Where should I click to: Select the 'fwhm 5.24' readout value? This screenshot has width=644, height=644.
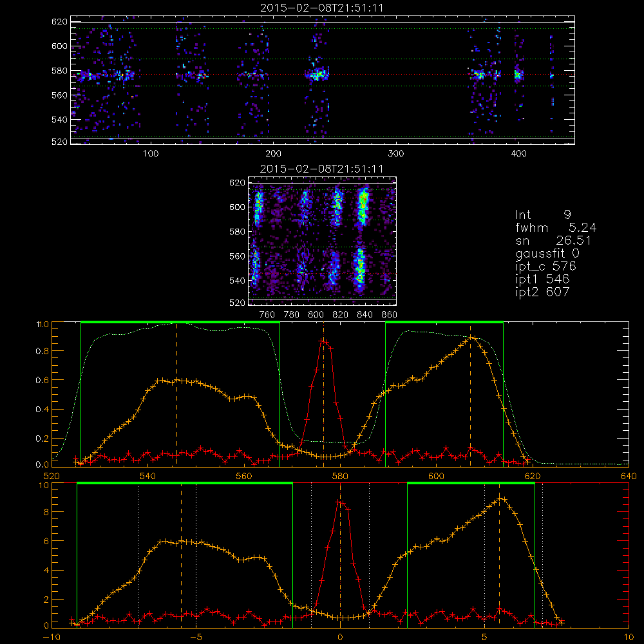click(582, 227)
